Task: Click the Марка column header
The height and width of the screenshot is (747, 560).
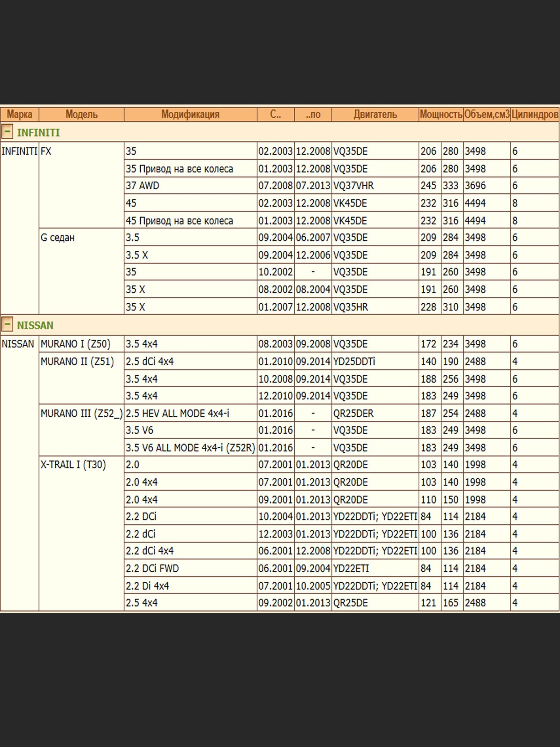Action: coord(19,114)
